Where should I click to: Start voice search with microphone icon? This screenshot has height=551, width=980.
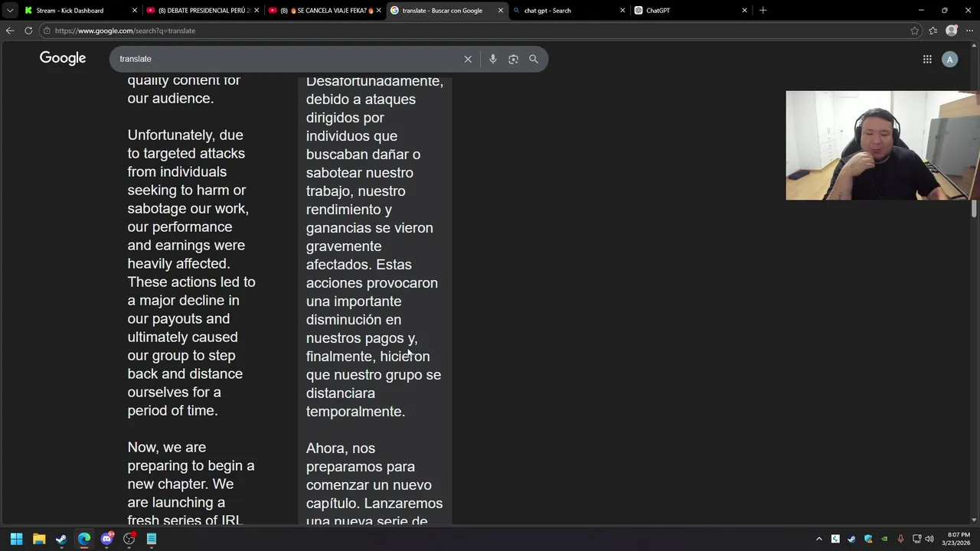point(492,59)
